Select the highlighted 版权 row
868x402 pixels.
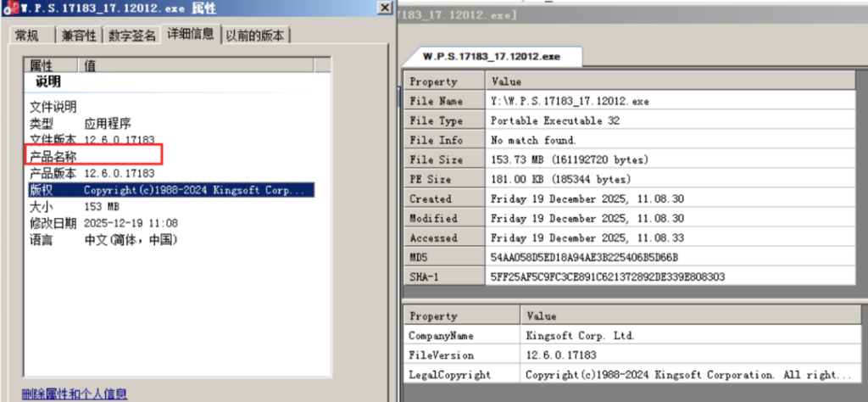pos(170,190)
